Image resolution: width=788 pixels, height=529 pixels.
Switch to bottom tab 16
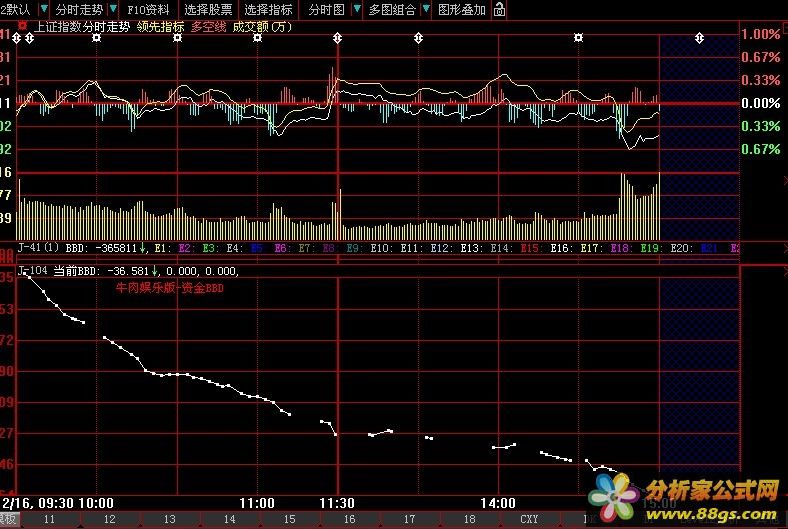350,519
